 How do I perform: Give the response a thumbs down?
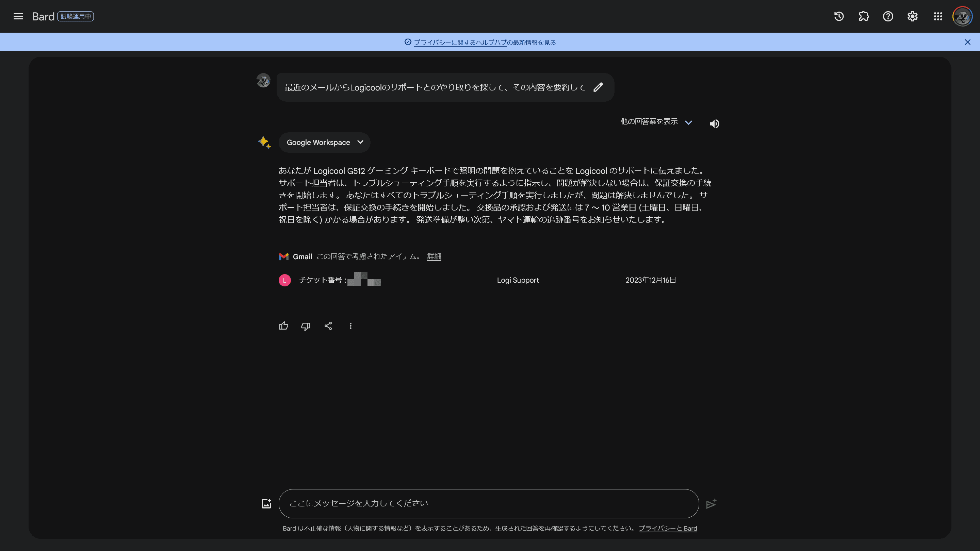[x=306, y=326]
